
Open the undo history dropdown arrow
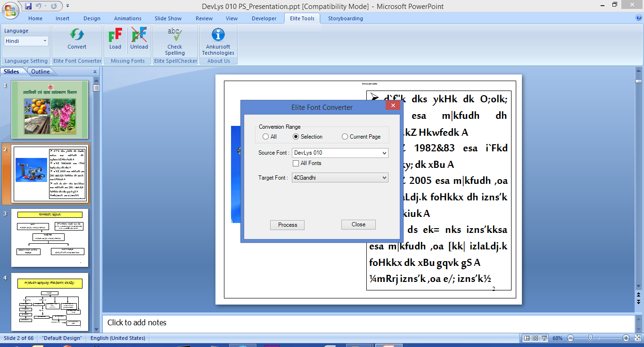point(46,6)
